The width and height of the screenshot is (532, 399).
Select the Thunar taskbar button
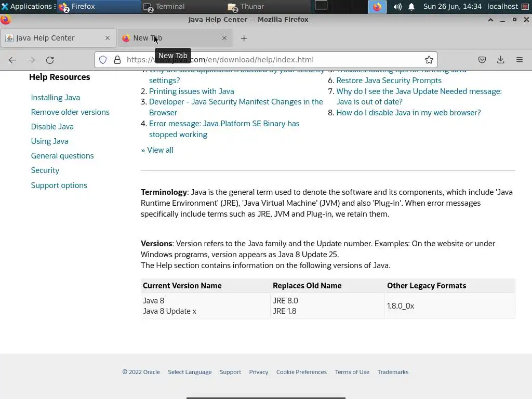[268, 6]
